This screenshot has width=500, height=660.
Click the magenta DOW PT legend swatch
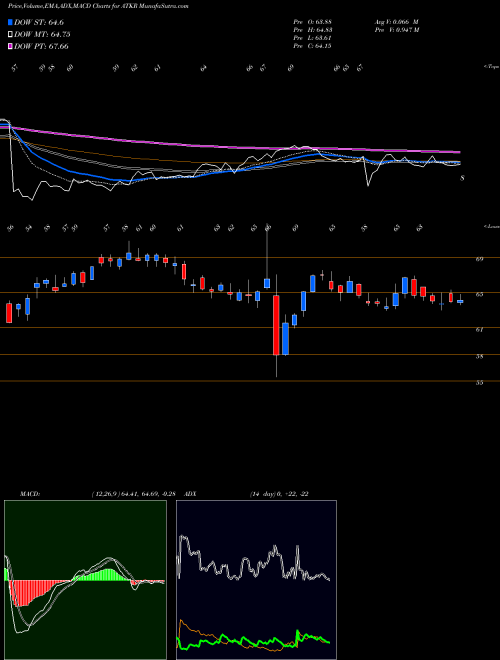click(10, 46)
